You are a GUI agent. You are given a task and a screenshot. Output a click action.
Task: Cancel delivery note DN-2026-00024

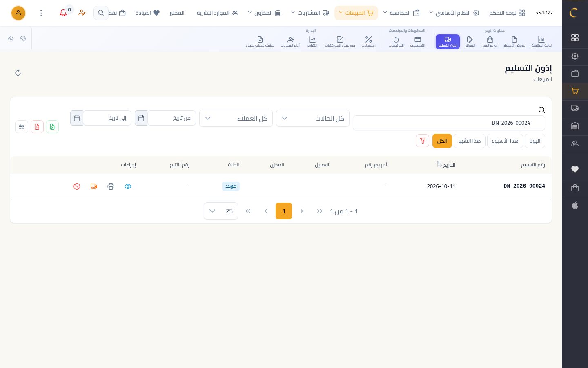point(77,186)
